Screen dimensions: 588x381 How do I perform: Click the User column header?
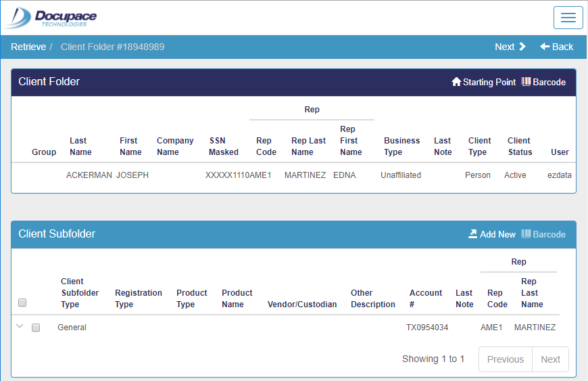(x=560, y=152)
